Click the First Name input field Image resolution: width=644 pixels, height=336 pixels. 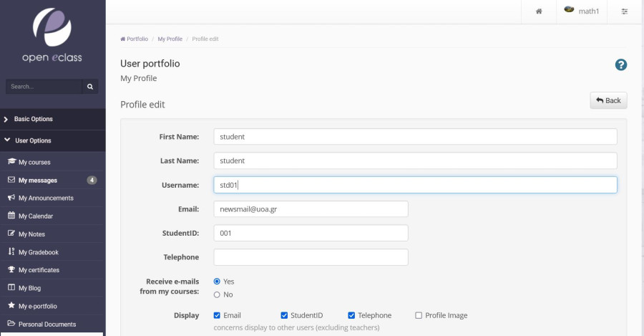[415, 137]
